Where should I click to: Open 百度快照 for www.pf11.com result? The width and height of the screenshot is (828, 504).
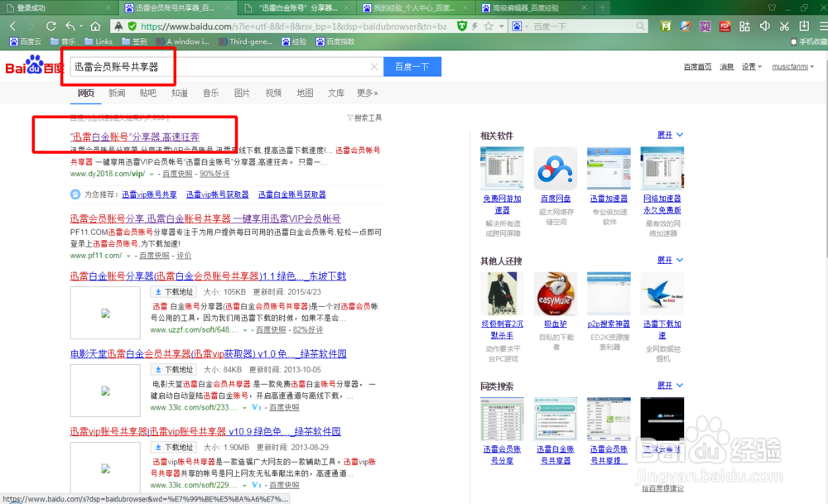pyautogui.click(x=154, y=256)
